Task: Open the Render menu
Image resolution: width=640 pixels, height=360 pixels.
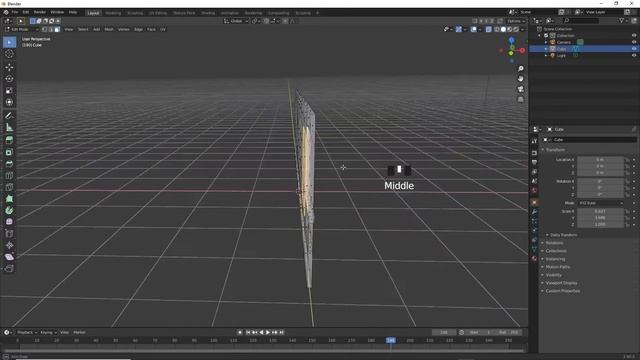Action: pyautogui.click(x=40, y=12)
